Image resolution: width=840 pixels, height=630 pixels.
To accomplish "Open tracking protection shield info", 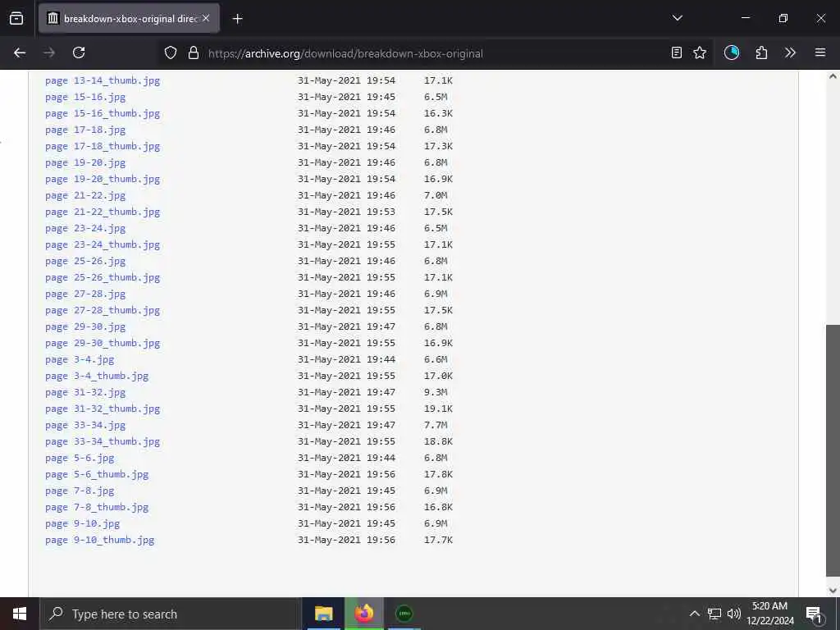I will tap(171, 52).
